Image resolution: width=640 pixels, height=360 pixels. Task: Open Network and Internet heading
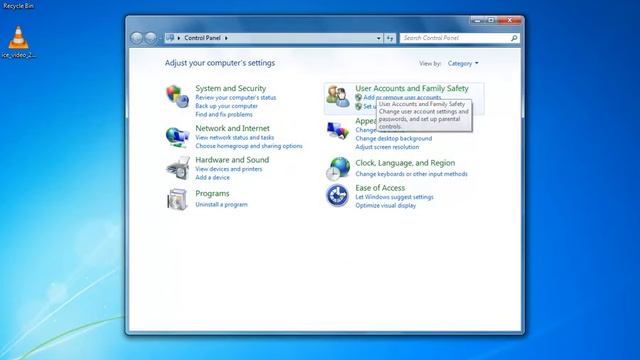pyautogui.click(x=232, y=128)
